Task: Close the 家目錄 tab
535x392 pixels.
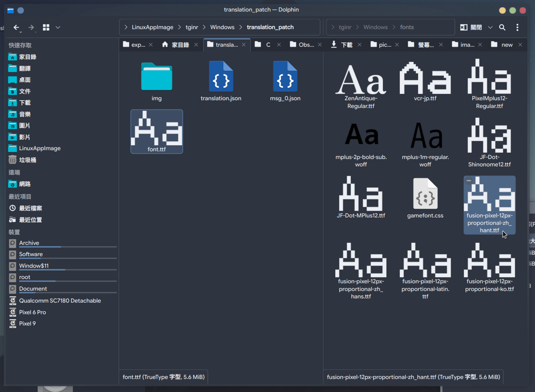Action: click(x=196, y=45)
